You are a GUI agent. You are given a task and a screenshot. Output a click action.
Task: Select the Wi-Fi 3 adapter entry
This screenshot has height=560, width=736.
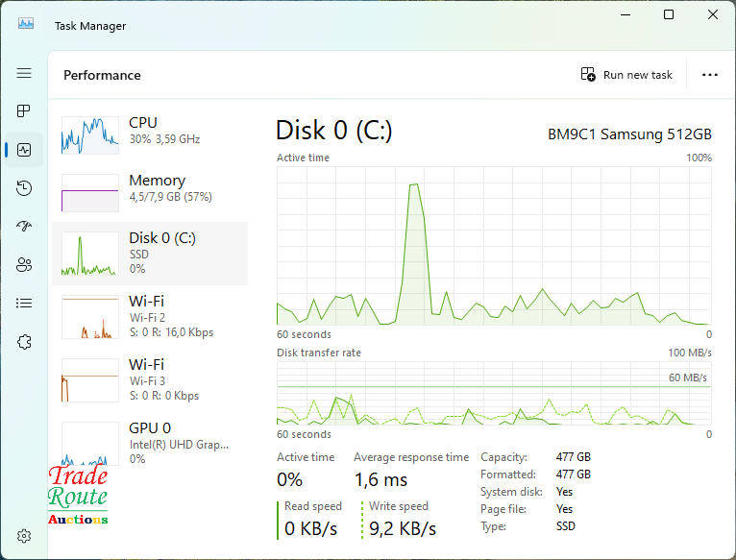pyautogui.click(x=149, y=379)
